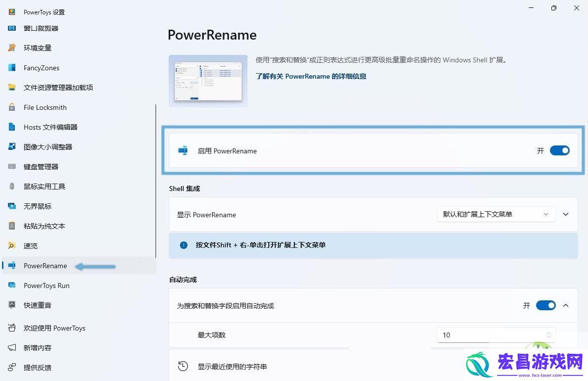Select 粘贴为纯文本 in sidebar

coord(44,226)
